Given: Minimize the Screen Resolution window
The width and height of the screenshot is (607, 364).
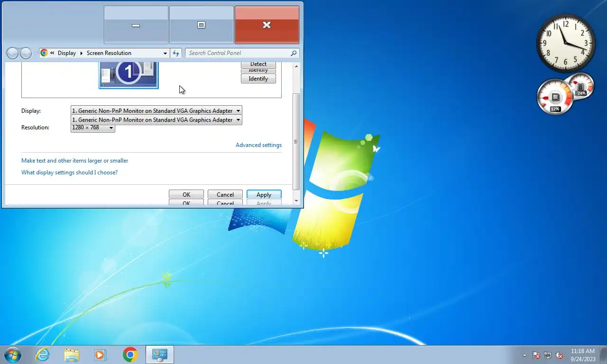Looking at the screenshot, I should [136, 25].
